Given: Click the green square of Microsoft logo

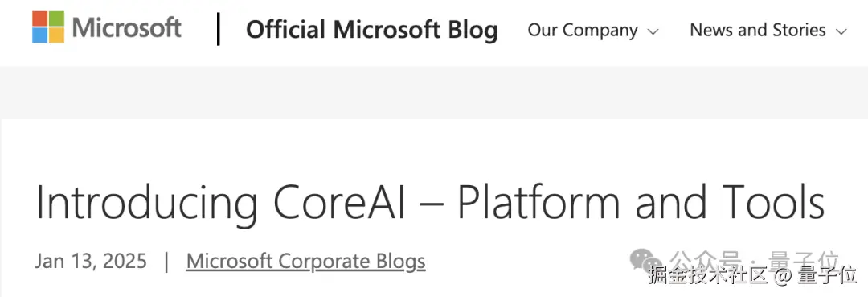Looking at the screenshot, I should pos(56,19).
